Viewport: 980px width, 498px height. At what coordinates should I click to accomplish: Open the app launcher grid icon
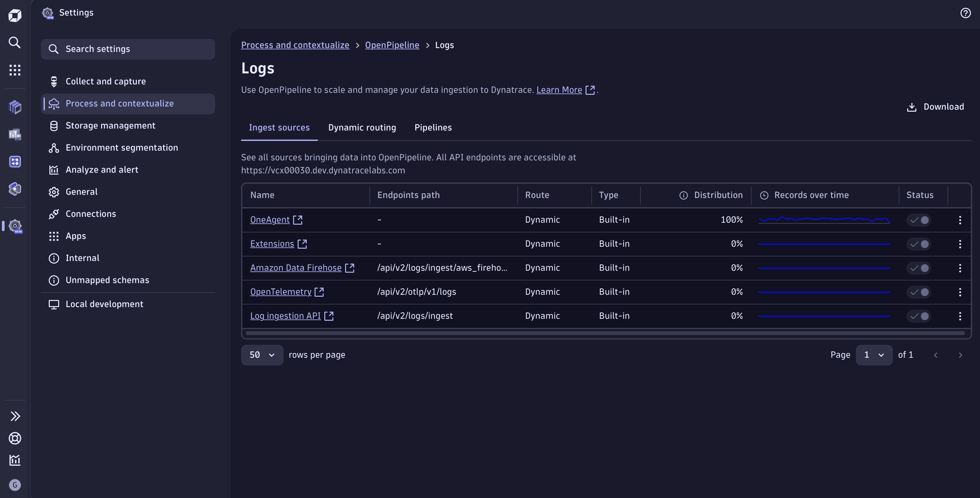(x=14, y=70)
